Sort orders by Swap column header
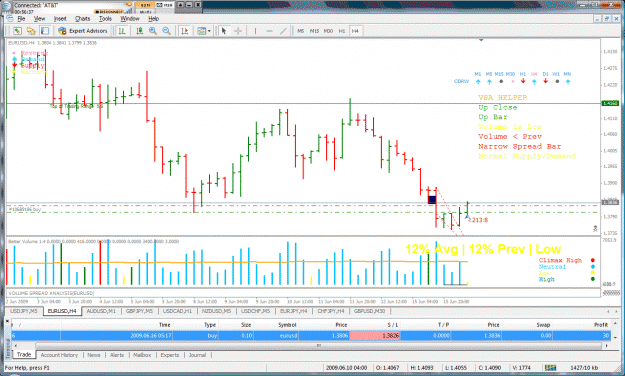 pos(543,325)
